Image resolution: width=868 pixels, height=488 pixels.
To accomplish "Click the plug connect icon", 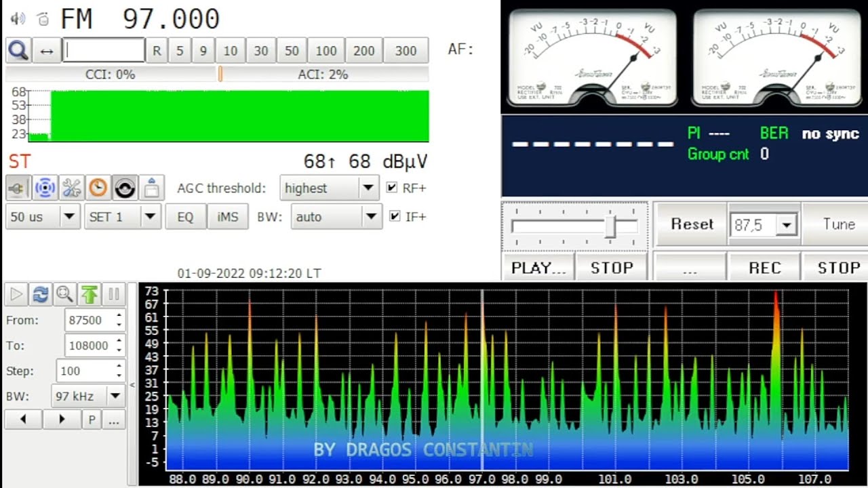I will coord(18,188).
